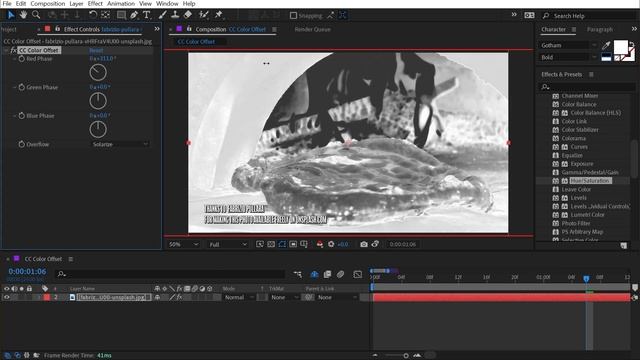Image resolution: width=640 pixels, height=360 pixels.
Task: Select the Selection arrow tool
Action: 11,15
